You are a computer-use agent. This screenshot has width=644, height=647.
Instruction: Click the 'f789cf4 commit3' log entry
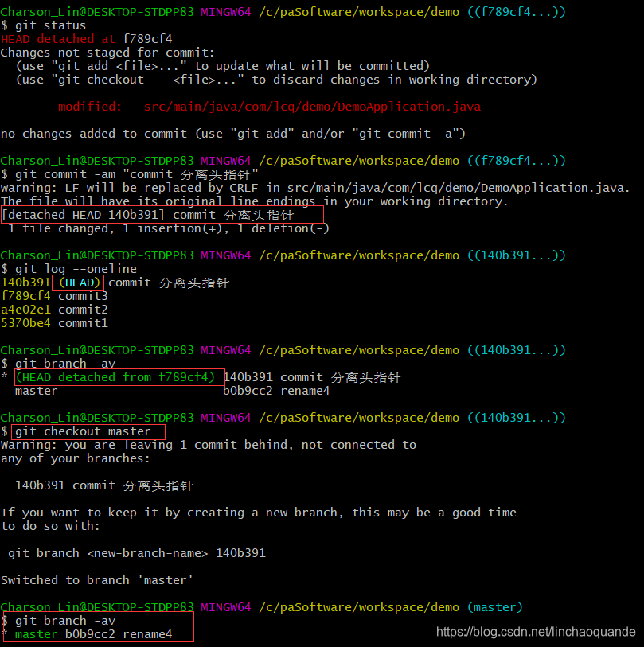click(54, 296)
